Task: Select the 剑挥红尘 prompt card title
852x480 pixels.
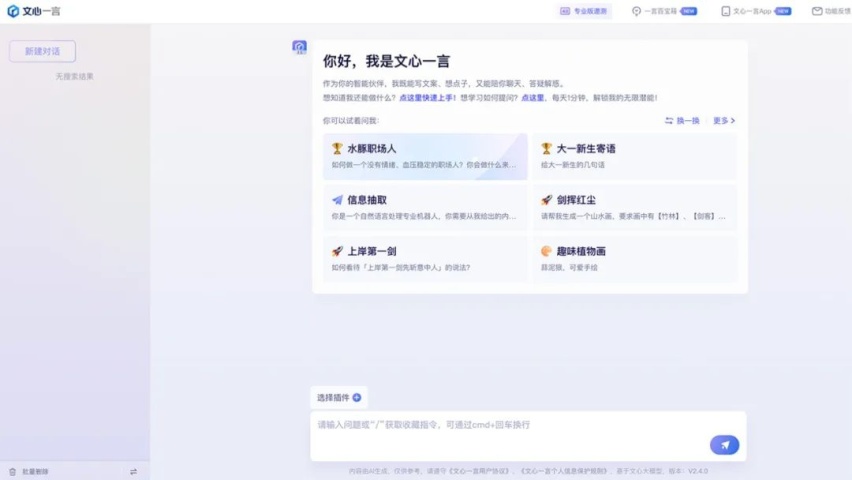Action: (576, 200)
